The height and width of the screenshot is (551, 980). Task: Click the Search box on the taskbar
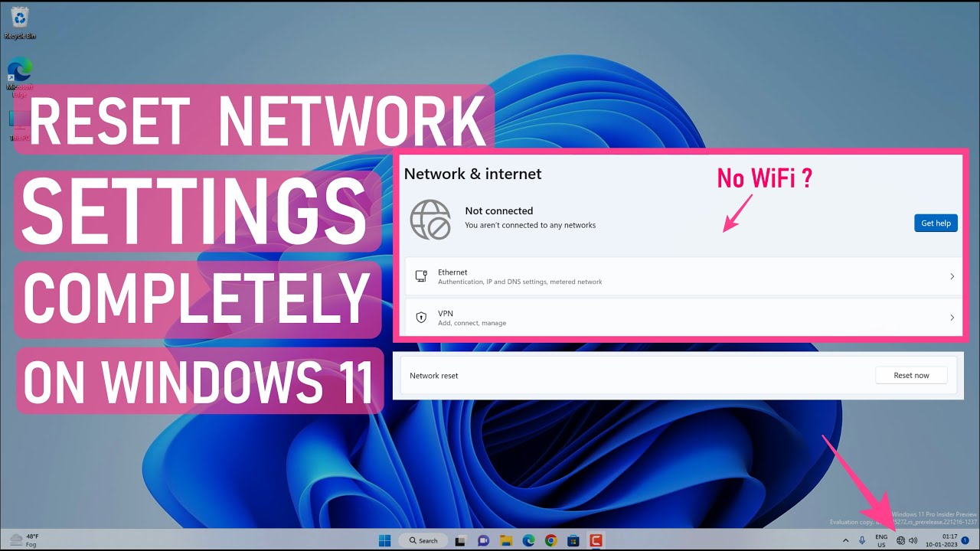(423, 540)
